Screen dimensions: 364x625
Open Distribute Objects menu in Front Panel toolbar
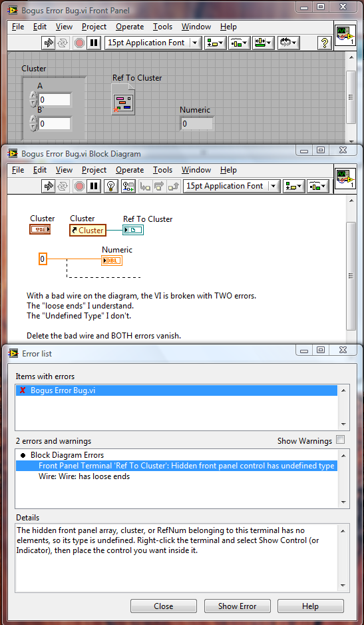tap(240, 43)
